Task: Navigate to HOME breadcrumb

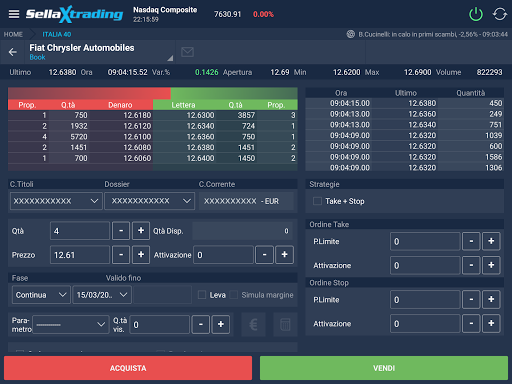Action: click(x=13, y=34)
